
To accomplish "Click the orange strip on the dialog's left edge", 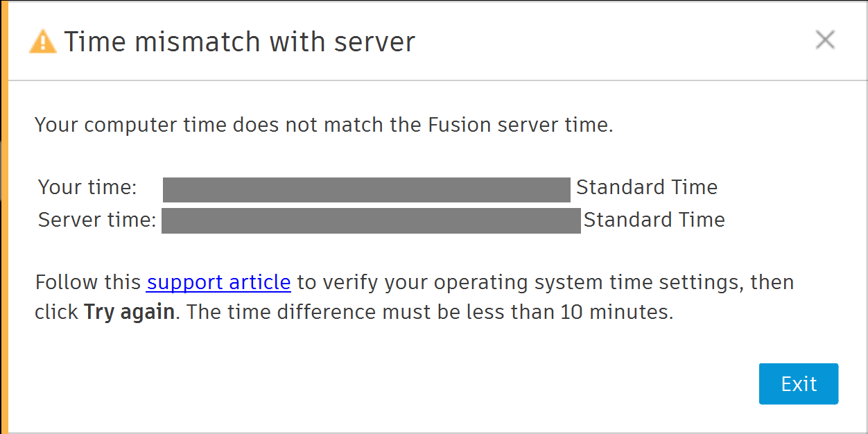I will (3, 217).
